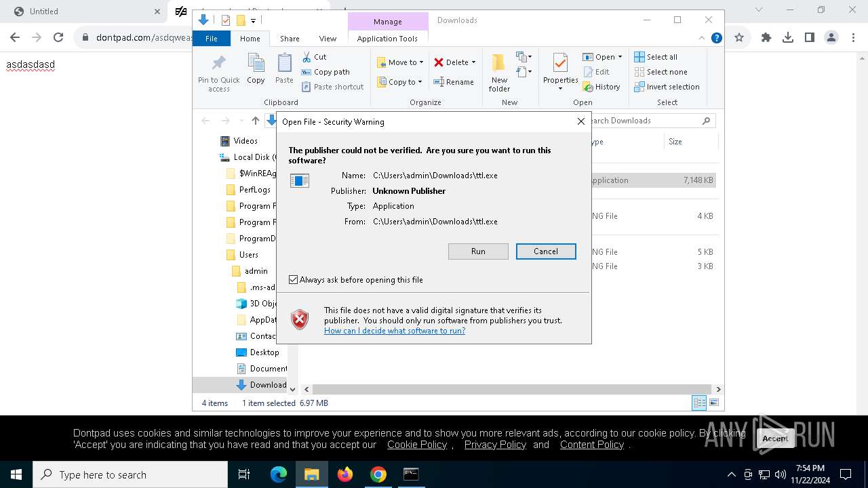Select 3D Objects in navigation tree
Screen dimensions: 868x488
pyautogui.click(x=256, y=304)
